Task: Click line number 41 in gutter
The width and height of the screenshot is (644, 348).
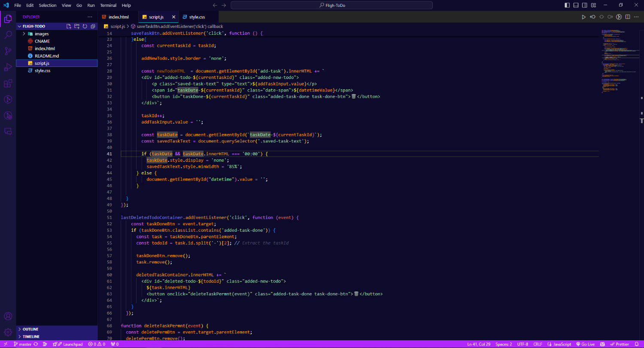Action: (109, 154)
